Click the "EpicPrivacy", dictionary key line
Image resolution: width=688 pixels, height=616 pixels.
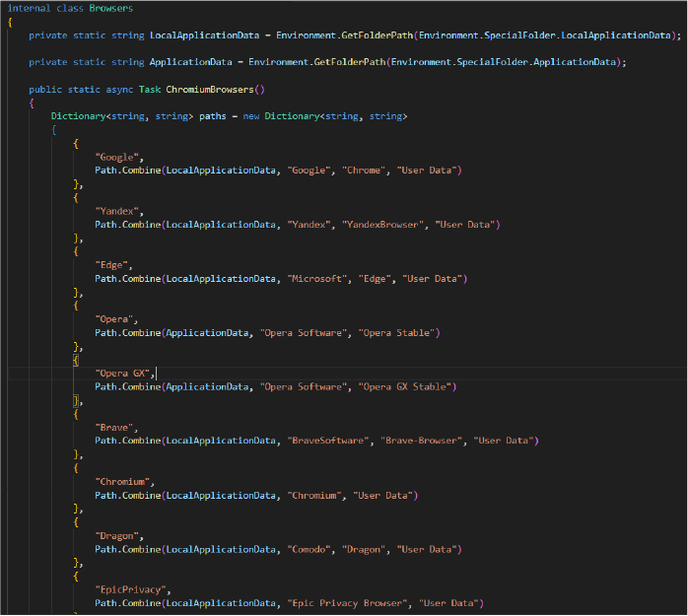tap(133, 589)
